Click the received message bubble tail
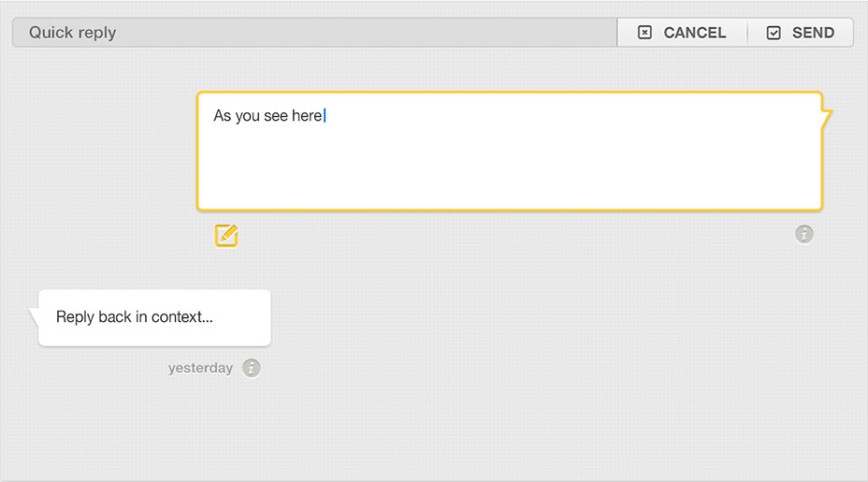Image resolution: width=868 pixels, height=482 pixels. [34, 316]
